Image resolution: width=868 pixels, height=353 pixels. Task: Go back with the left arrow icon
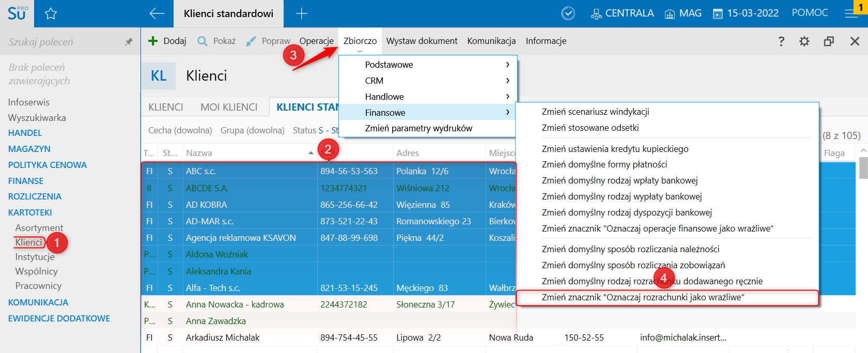pyautogui.click(x=157, y=14)
